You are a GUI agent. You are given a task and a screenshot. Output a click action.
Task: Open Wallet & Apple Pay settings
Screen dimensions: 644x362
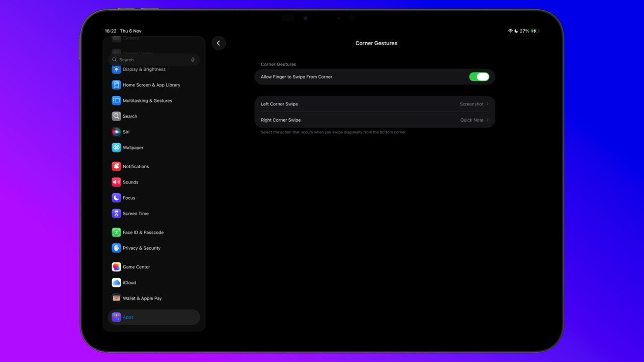click(141, 298)
